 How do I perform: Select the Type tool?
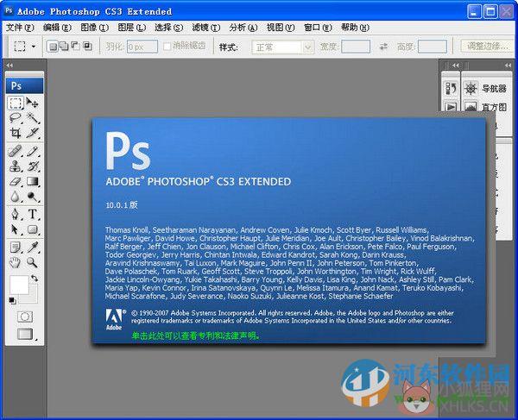pyautogui.click(x=33, y=214)
